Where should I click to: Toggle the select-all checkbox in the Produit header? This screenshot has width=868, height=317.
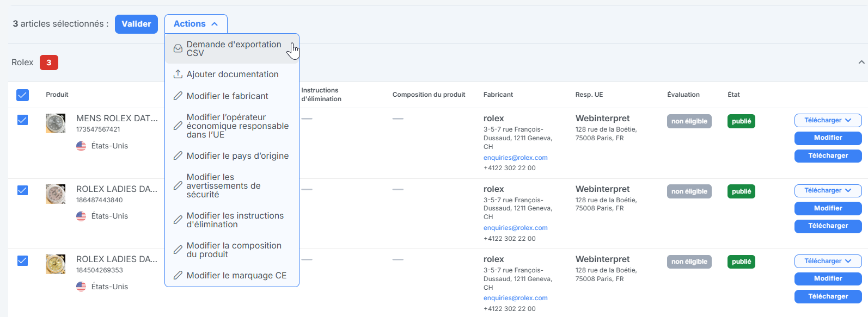click(22, 95)
